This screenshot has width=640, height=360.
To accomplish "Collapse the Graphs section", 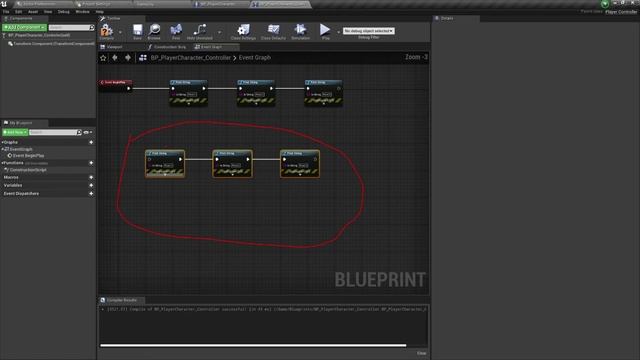I will click(2, 142).
